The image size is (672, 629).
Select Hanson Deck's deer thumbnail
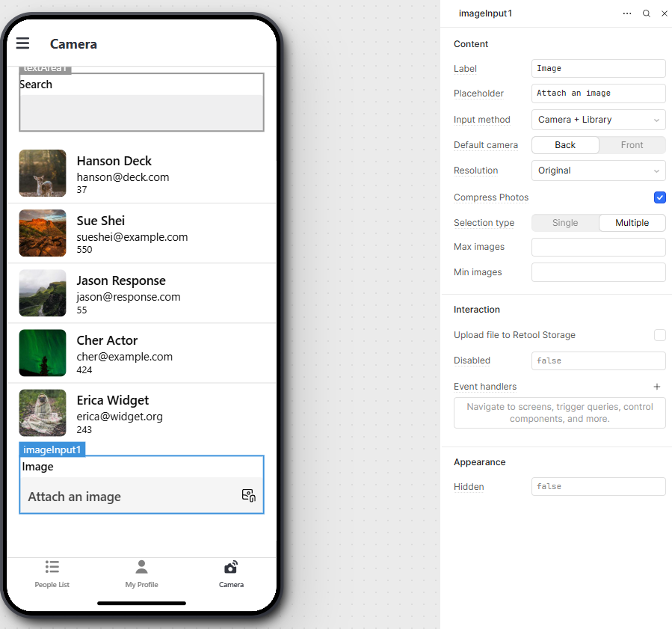pos(43,174)
